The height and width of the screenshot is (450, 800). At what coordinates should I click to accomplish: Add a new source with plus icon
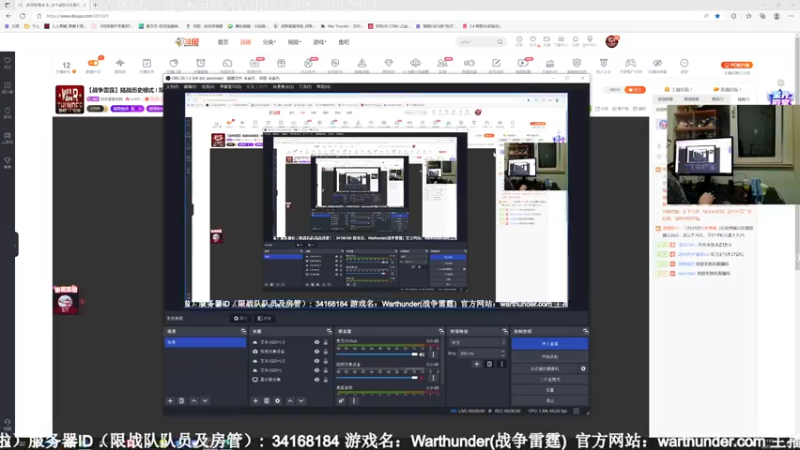[x=256, y=401]
